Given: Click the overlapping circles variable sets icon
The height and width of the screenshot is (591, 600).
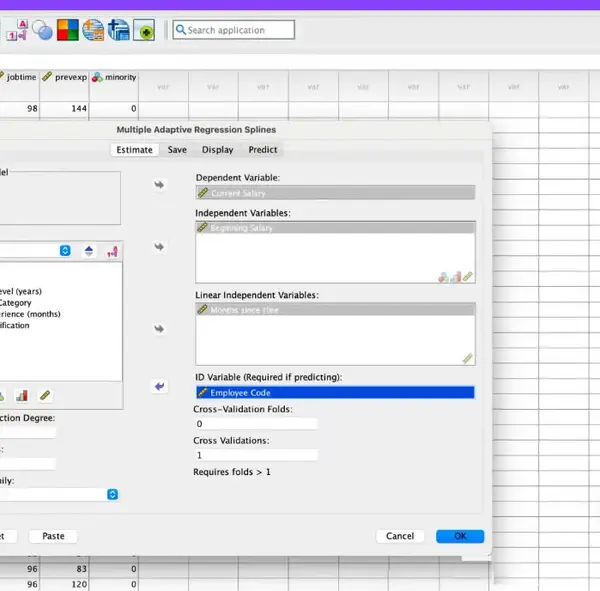Looking at the screenshot, I should pos(42,30).
